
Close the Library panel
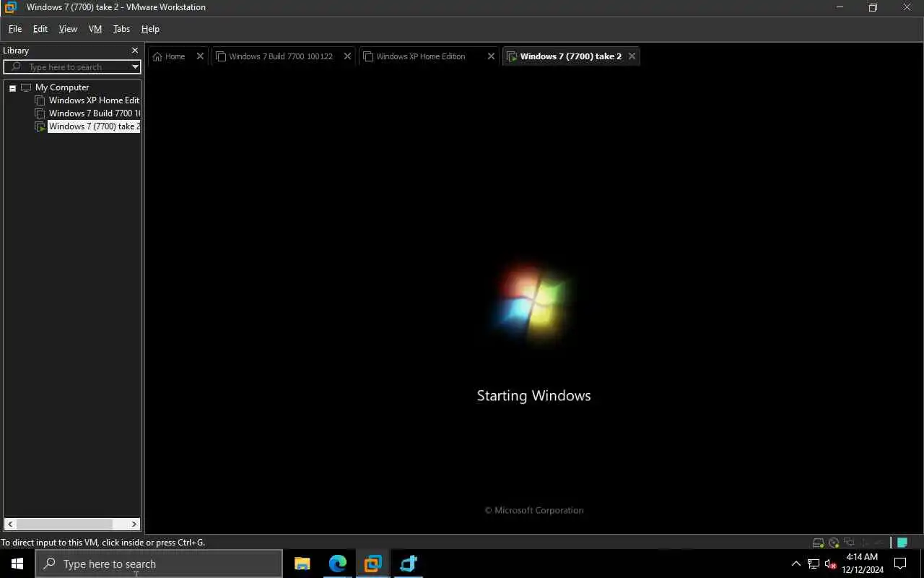(134, 51)
